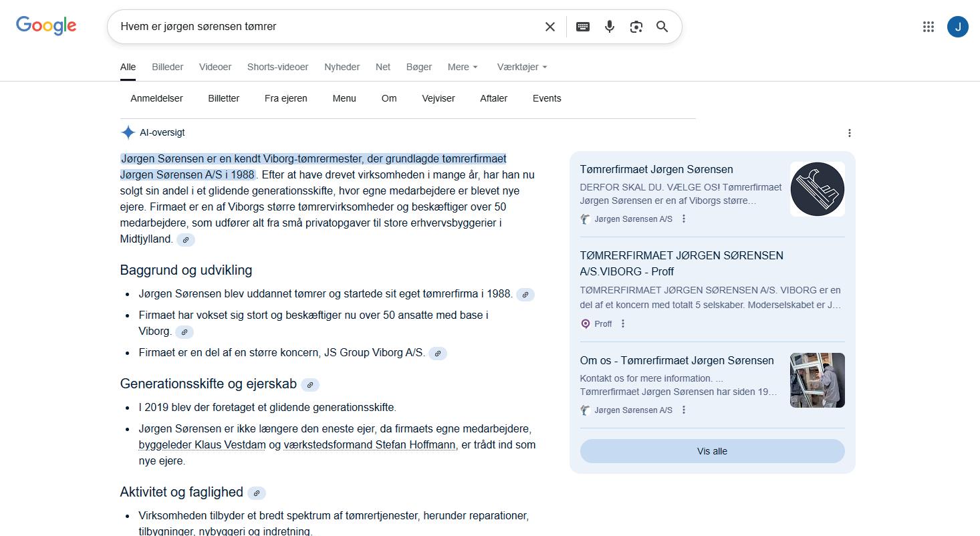Click 'I 2019 blev der foretaget' bullet text
The width and height of the screenshot is (980, 536).
[x=267, y=407]
